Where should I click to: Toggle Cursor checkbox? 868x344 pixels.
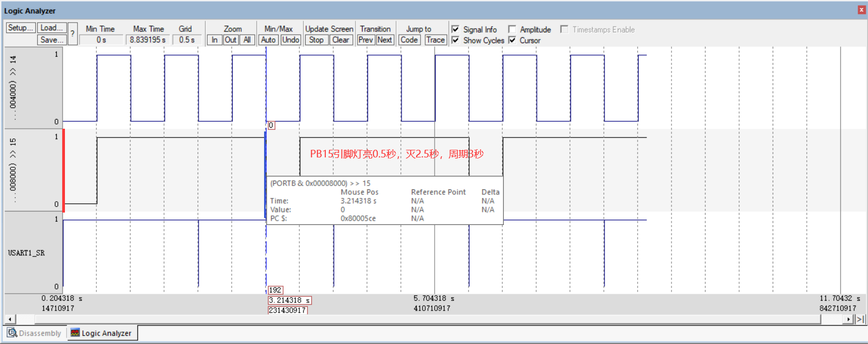512,40
